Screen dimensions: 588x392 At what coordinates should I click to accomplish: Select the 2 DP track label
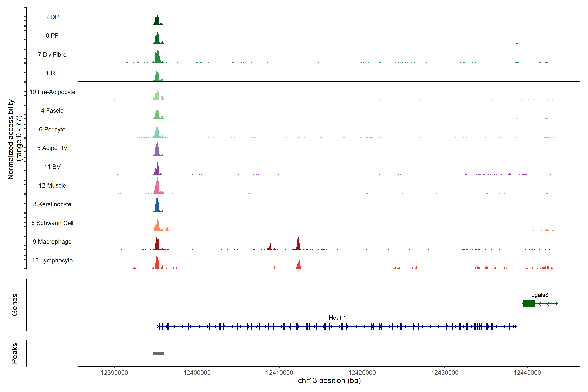tap(52, 17)
